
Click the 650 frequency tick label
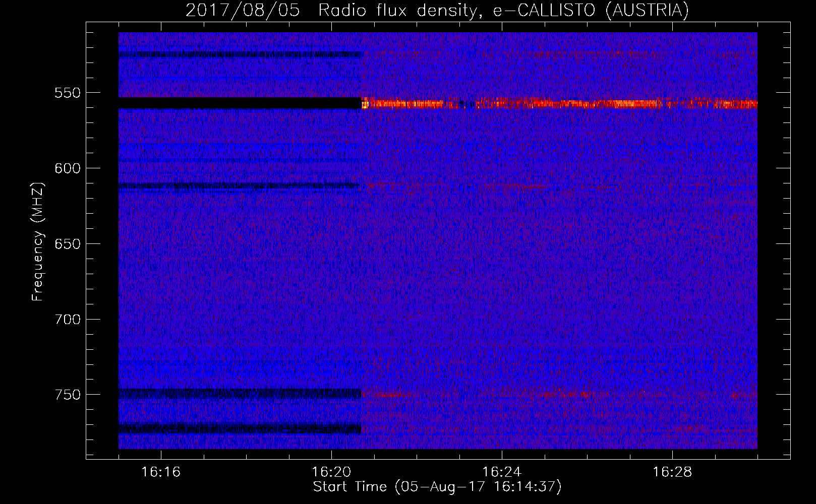pos(68,244)
